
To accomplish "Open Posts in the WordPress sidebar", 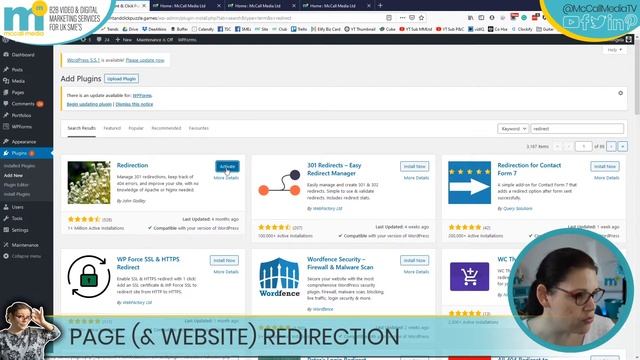I will (17, 70).
